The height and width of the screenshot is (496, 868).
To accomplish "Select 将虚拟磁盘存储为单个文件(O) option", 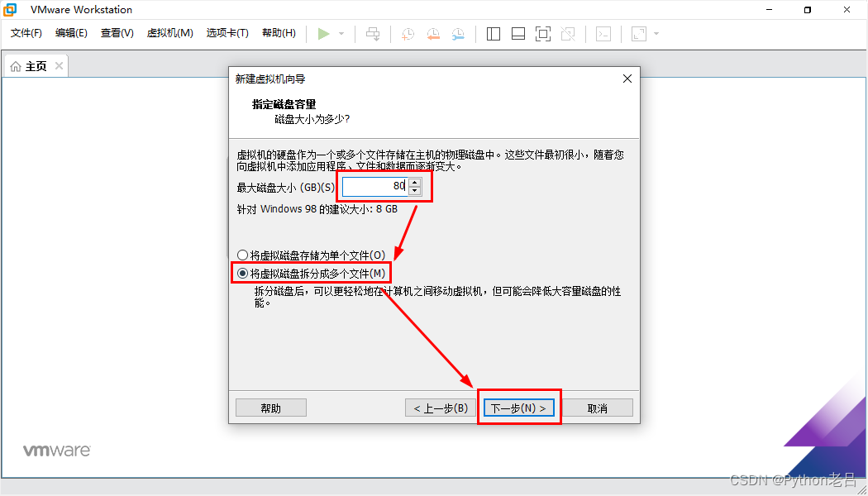I will coord(311,255).
